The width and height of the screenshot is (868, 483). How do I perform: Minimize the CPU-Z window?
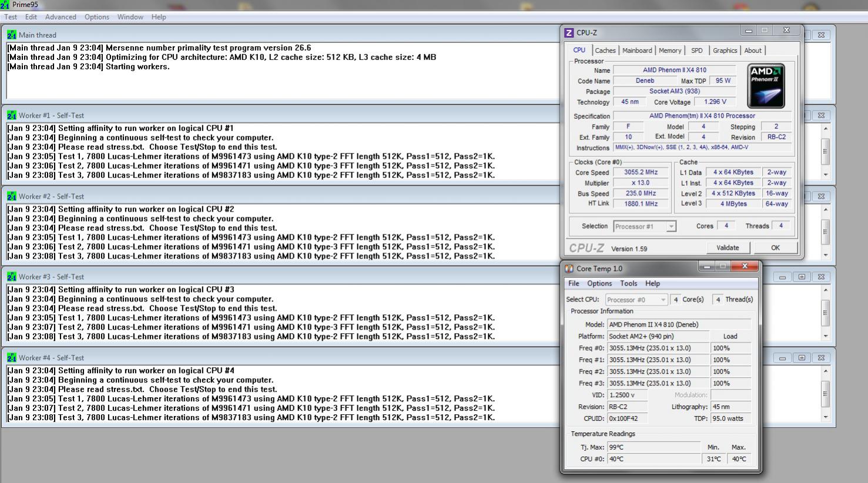748,31
